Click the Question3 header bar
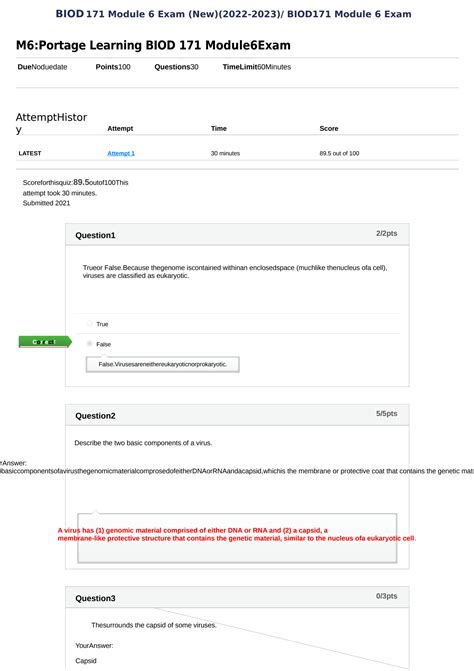 pos(237,597)
